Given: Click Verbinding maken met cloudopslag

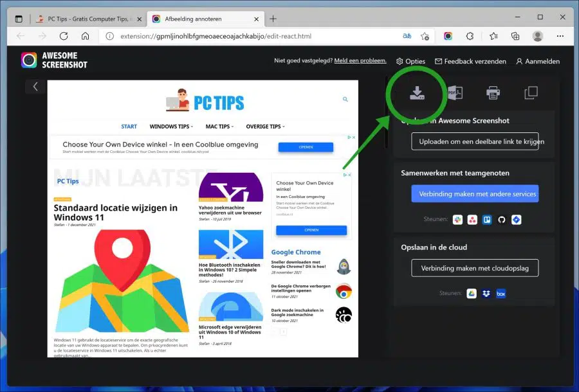Looking at the screenshot, I should click(x=475, y=268).
